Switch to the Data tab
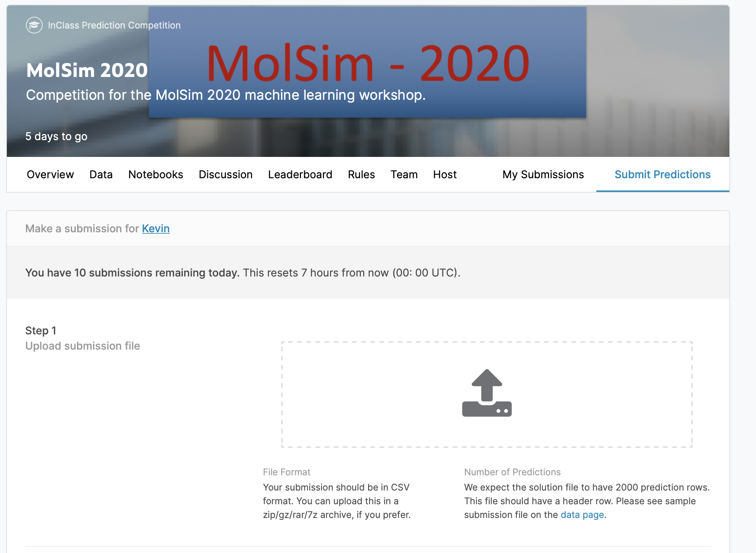Image resolution: width=756 pixels, height=553 pixels. point(101,174)
